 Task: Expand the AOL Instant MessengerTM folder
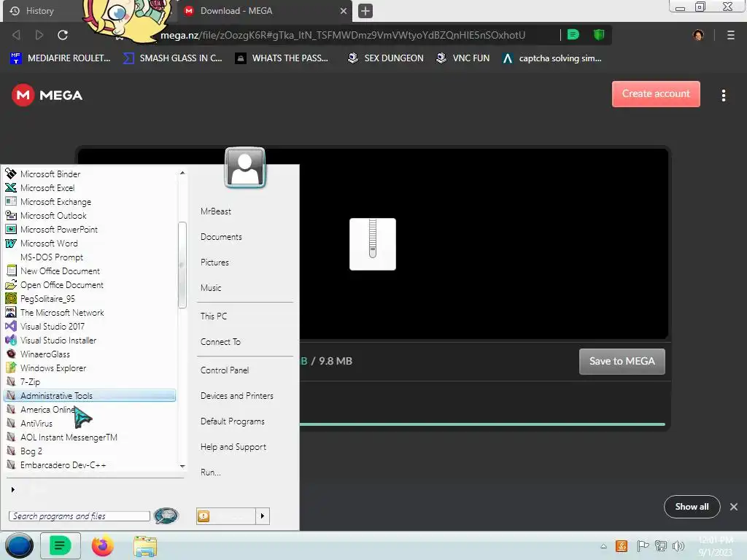click(x=68, y=437)
